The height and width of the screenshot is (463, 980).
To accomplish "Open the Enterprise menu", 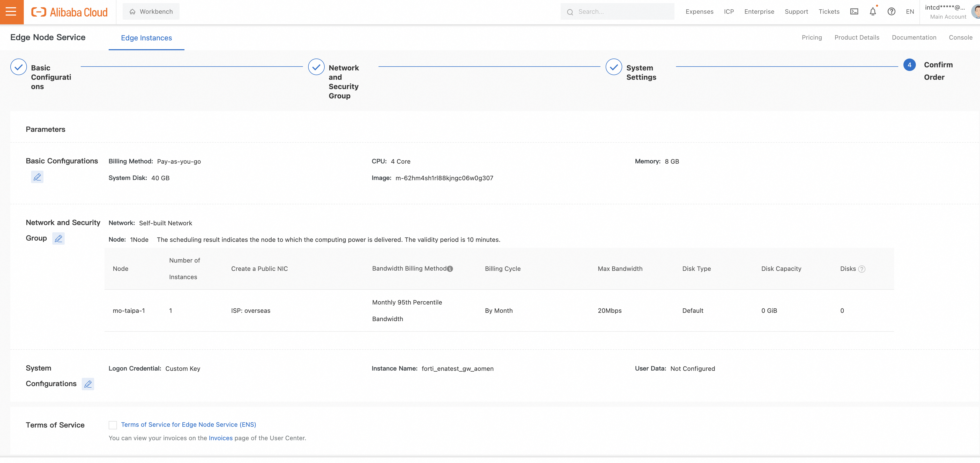I will point(759,12).
